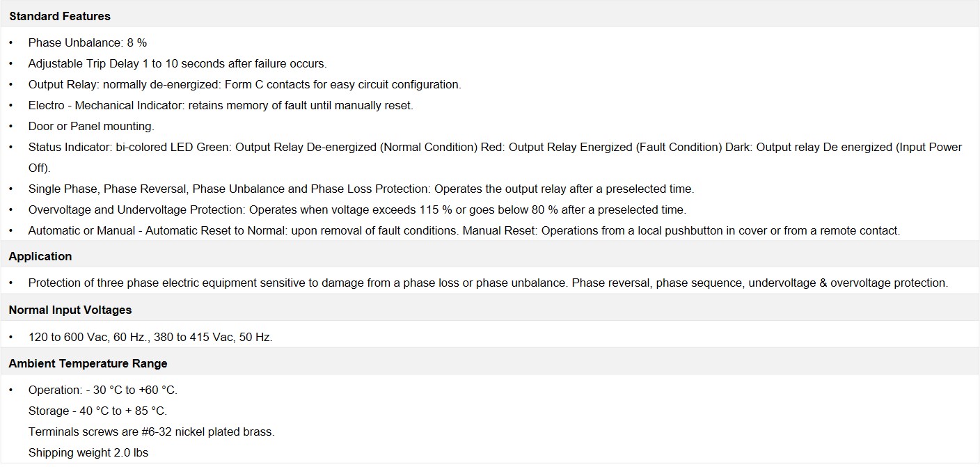The height and width of the screenshot is (467, 980).
Task: Select the Application section heading
Action: coord(40,256)
